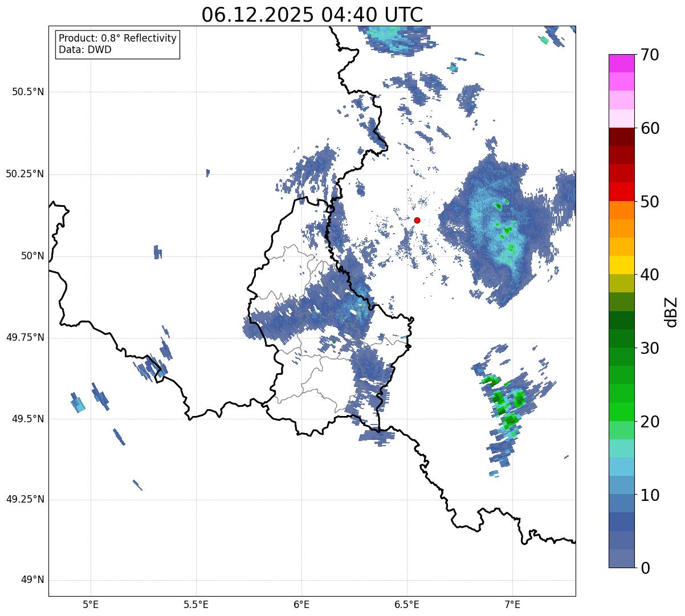Click the 6.5°E longitude label
685x616 pixels.
pyautogui.click(x=407, y=604)
